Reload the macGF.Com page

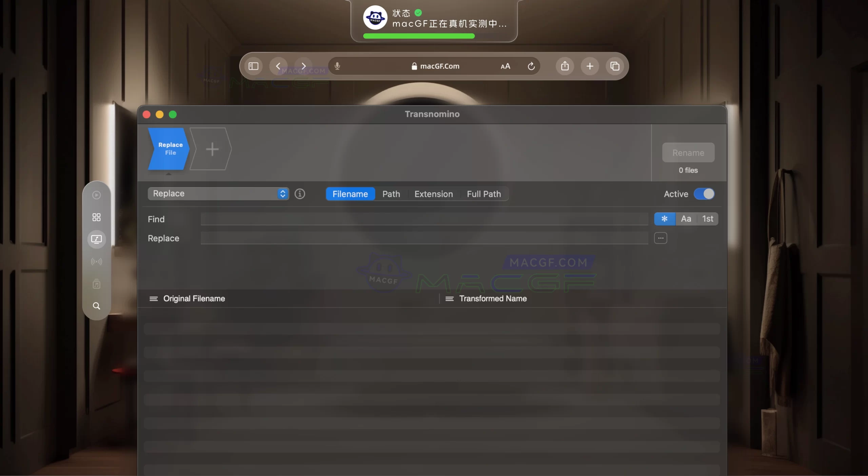pyautogui.click(x=531, y=66)
